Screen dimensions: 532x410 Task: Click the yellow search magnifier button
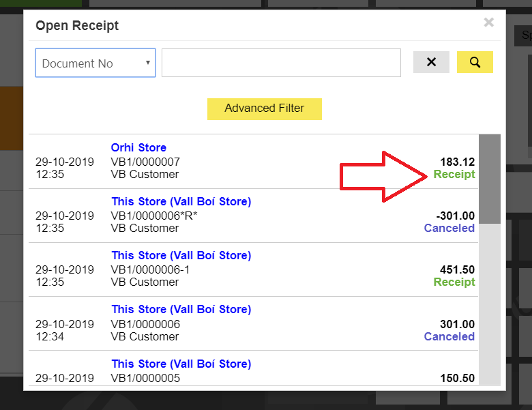click(x=475, y=62)
